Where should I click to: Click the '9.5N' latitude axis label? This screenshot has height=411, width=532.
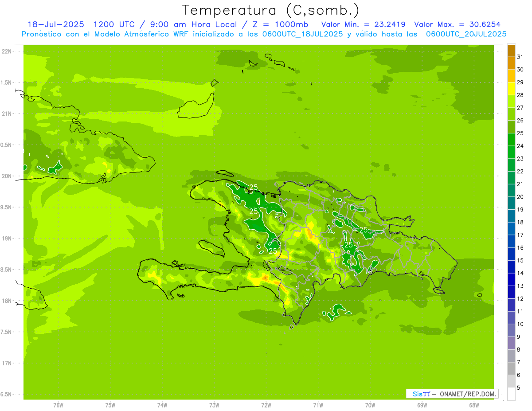[x=7, y=207]
